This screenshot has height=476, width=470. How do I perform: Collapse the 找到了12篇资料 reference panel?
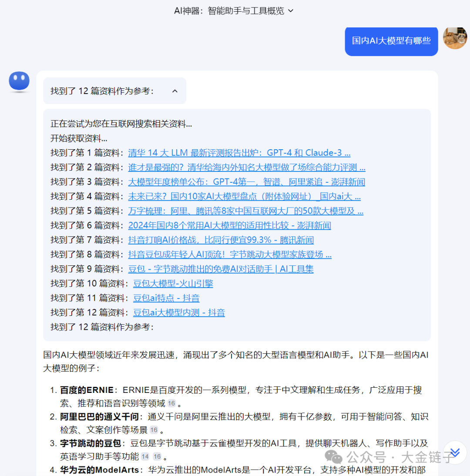[175, 91]
